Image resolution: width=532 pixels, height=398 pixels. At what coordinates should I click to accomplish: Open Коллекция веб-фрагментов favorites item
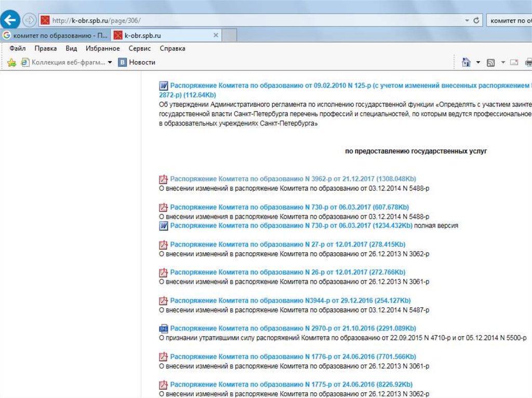(63, 62)
